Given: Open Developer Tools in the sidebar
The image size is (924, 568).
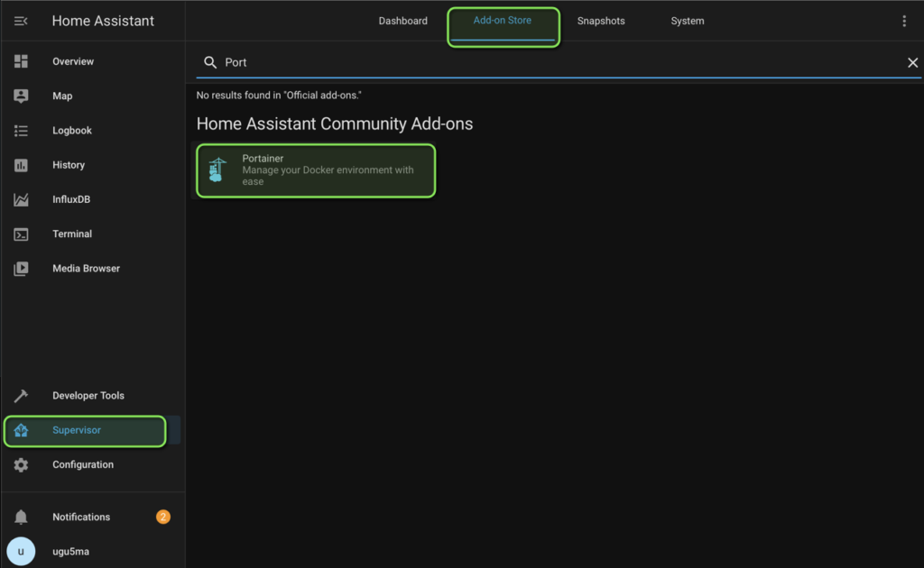Looking at the screenshot, I should coord(91,396).
